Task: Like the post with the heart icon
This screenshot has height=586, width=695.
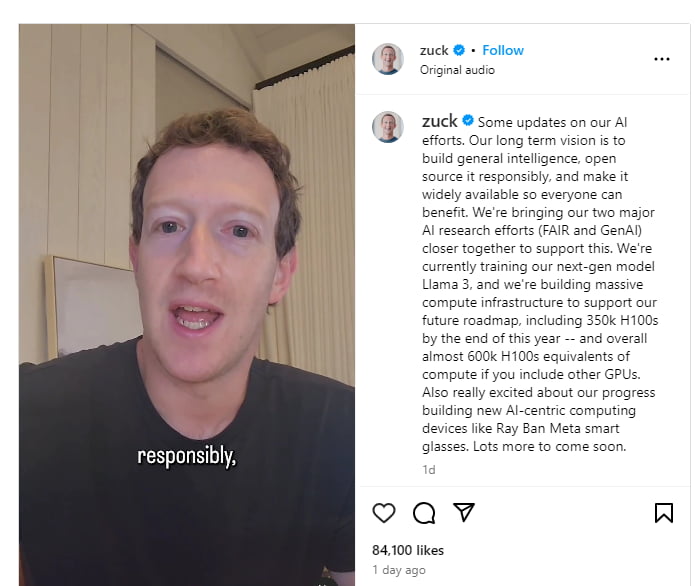Action: (x=384, y=513)
